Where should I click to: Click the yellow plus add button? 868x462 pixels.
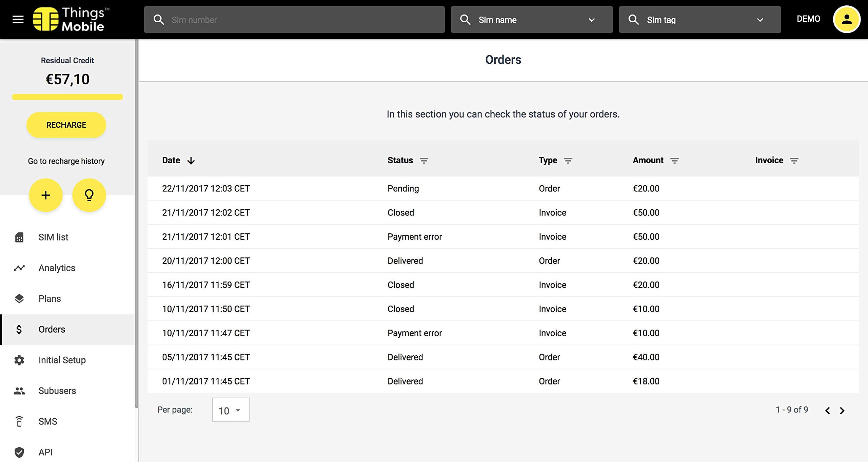(46, 195)
